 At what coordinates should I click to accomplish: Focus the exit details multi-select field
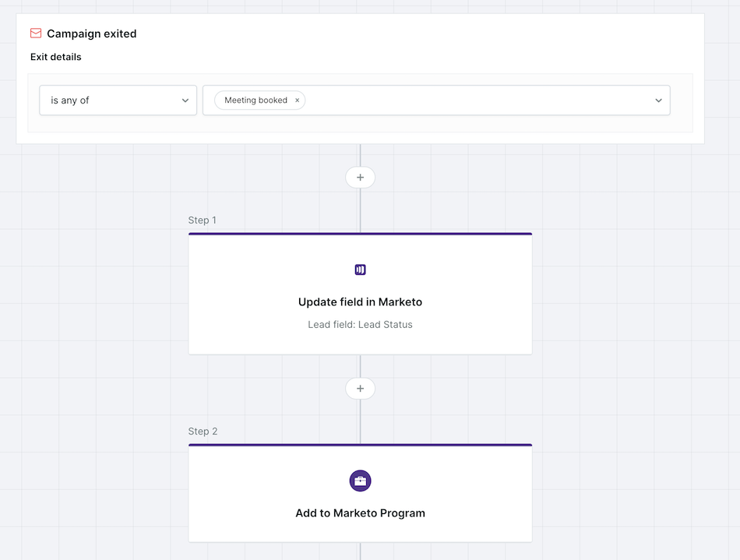(436, 100)
